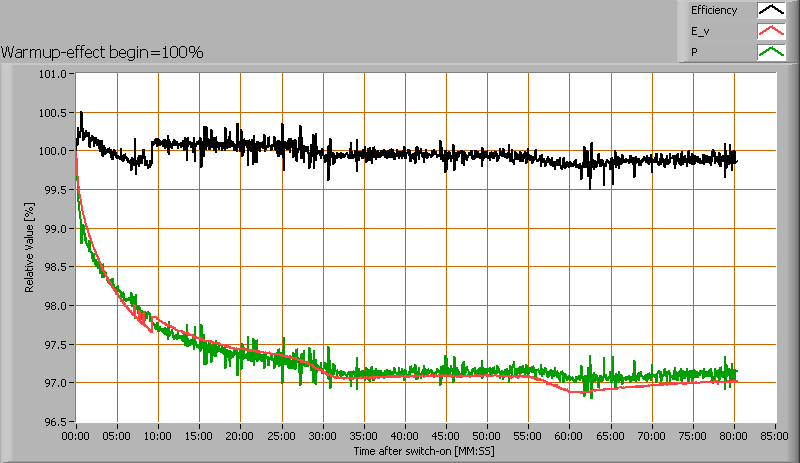Click the 40:00 tick on the time axis
This screenshot has width=800, height=463.
pyautogui.click(x=405, y=436)
